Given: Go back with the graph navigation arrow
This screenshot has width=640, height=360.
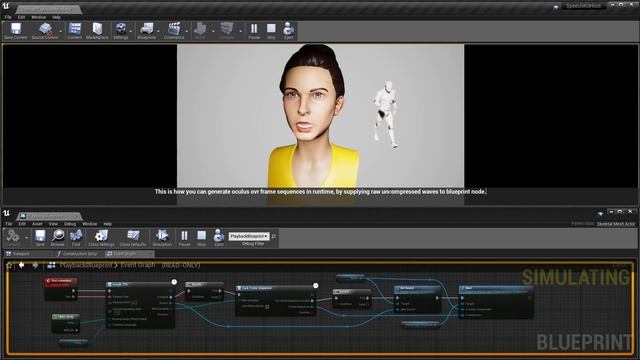Looking at the screenshot, I should coord(22,265).
